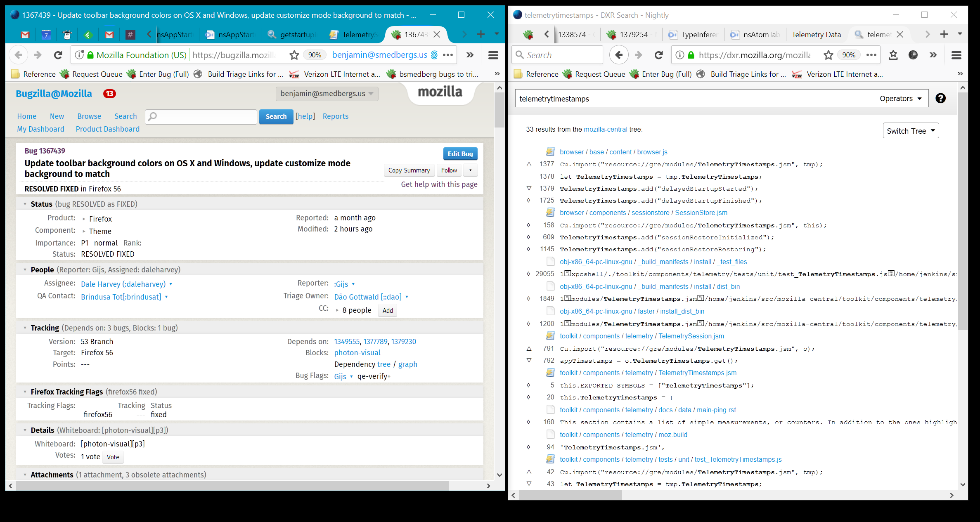Image resolution: width=980 pixels, height=522 pixels.
Task: Click the Vote button
Action: point(113,457)
